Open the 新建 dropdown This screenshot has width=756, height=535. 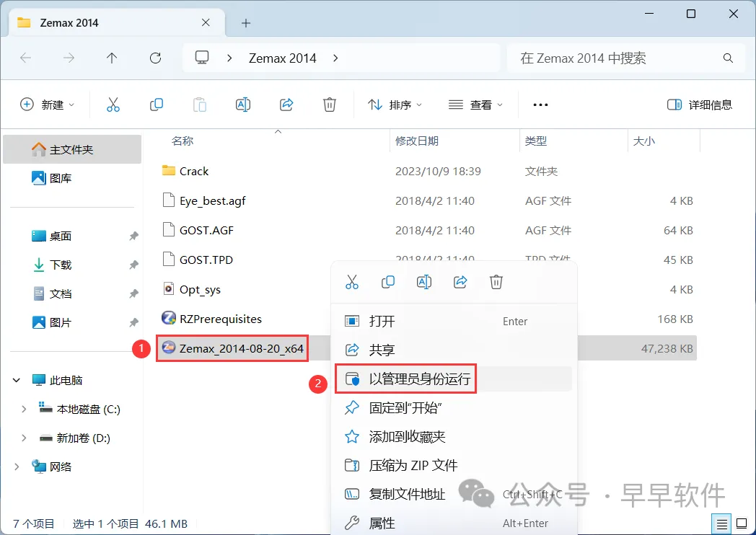point(48,105)
